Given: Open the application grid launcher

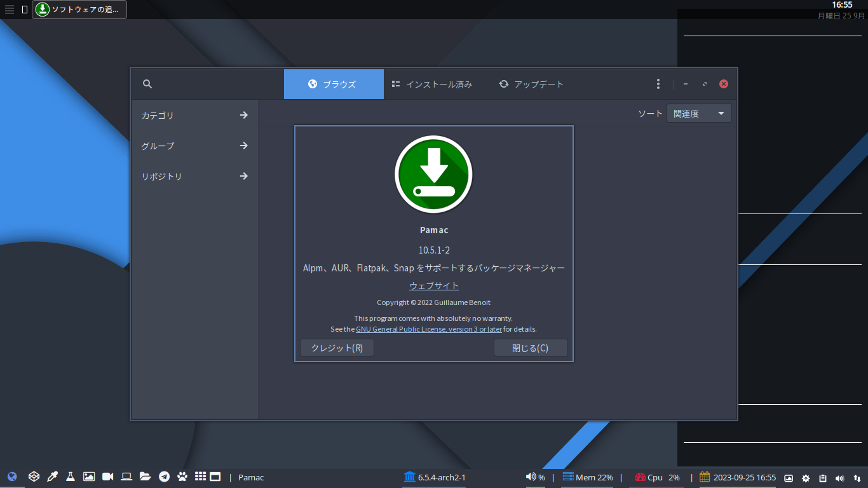Looking at the screenshot, I should (200, 477).
